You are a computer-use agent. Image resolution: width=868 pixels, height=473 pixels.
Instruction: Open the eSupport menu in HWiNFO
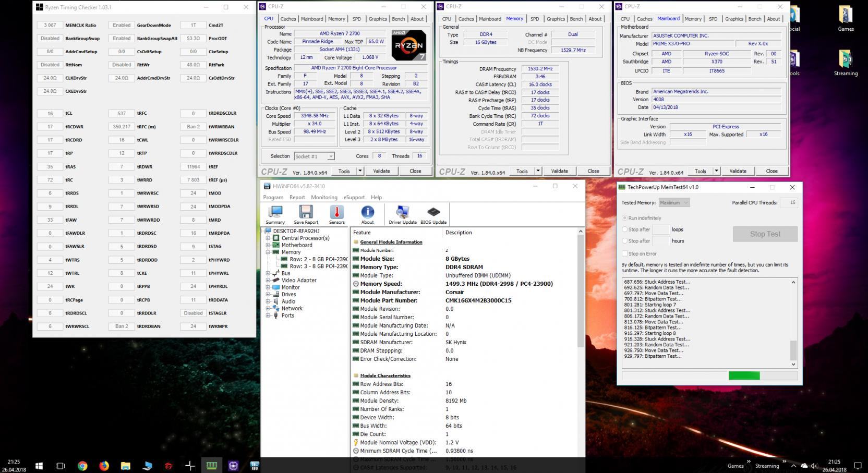[x=354, y=197]
